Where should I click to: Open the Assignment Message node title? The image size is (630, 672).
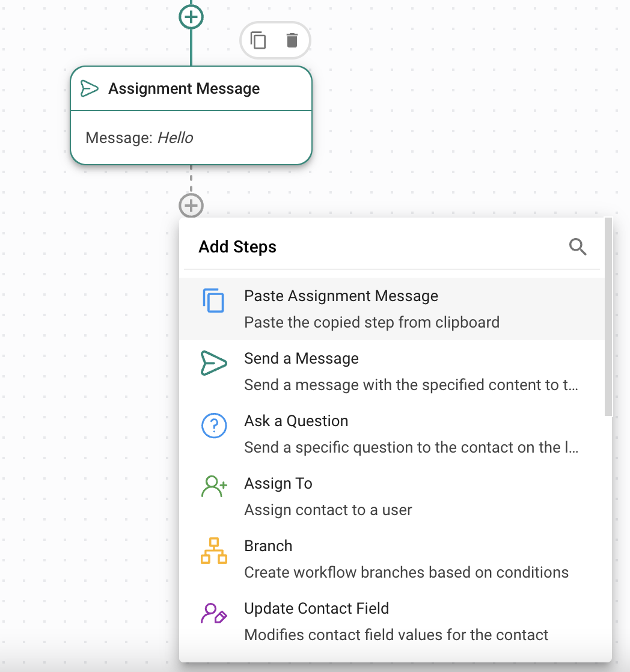click(184, 89)
